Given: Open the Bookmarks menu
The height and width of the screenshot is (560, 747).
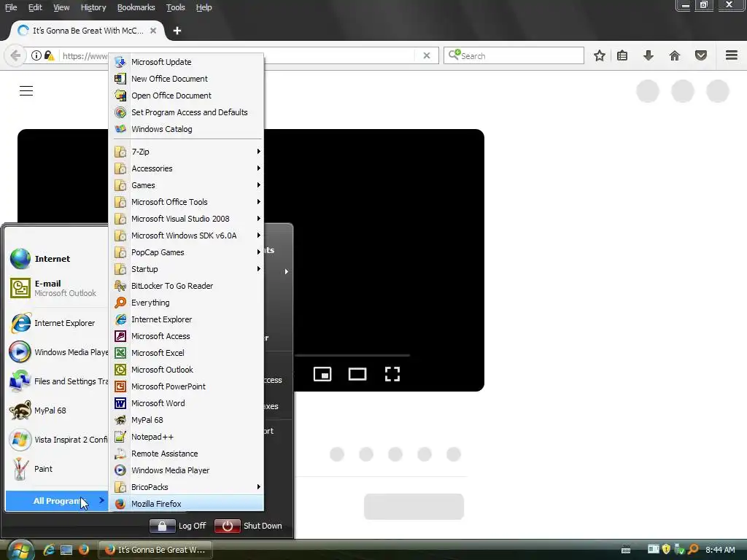Looking at the screenshot, I should click(x=136, y=7).
